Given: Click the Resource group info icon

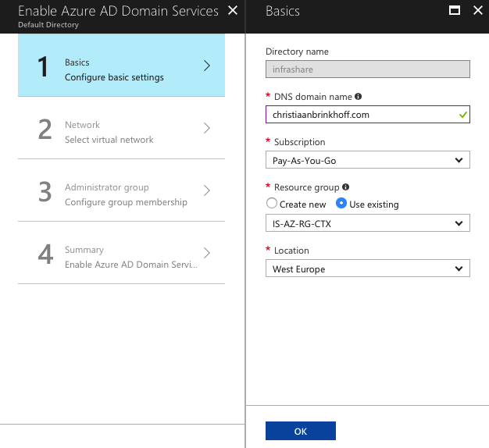Looking at the screenshot, I should [345, 187].
